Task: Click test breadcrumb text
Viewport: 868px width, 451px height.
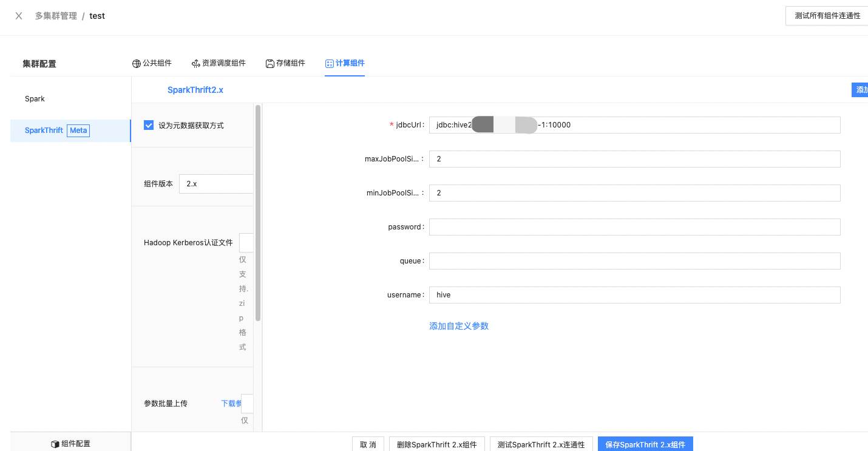Action: [x=97, y=16]
